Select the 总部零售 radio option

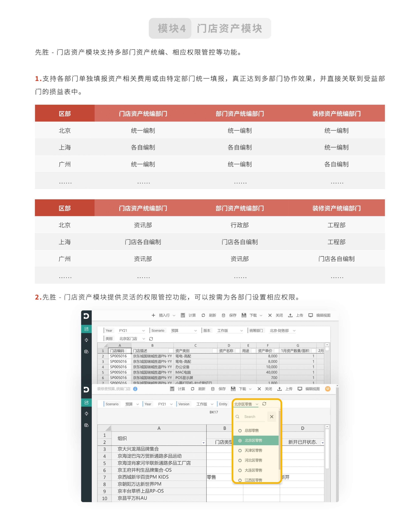240,431
